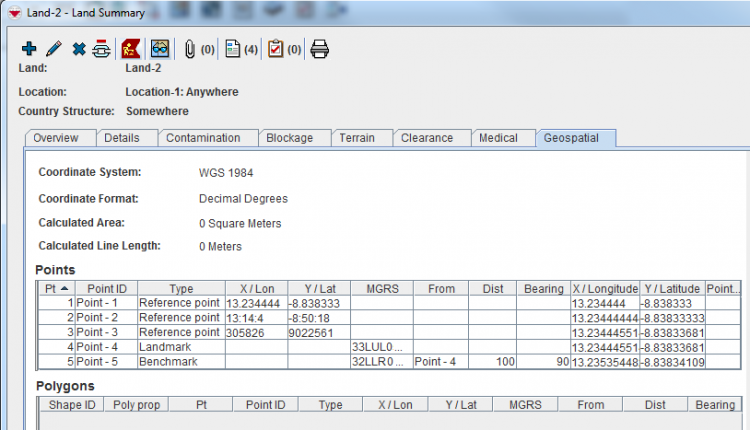
Task: Open the Terrain tab
Action: click(x=357, y=138)
